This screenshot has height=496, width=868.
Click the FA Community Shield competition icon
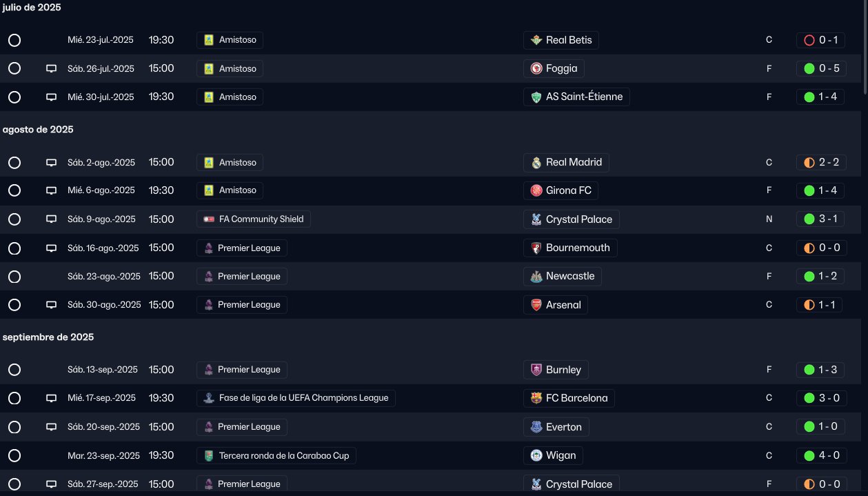click(x=209, y=219)
